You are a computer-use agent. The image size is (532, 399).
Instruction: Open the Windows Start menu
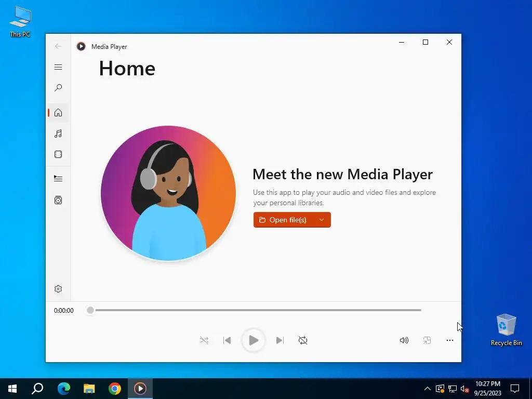pos(12,389)
